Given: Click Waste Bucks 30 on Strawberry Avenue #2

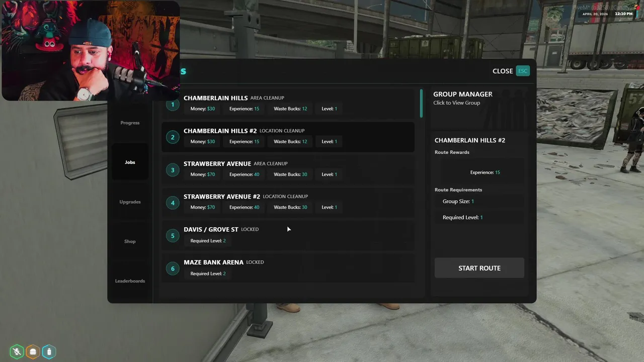Looking at the screenshot, I should pos(290,207).
